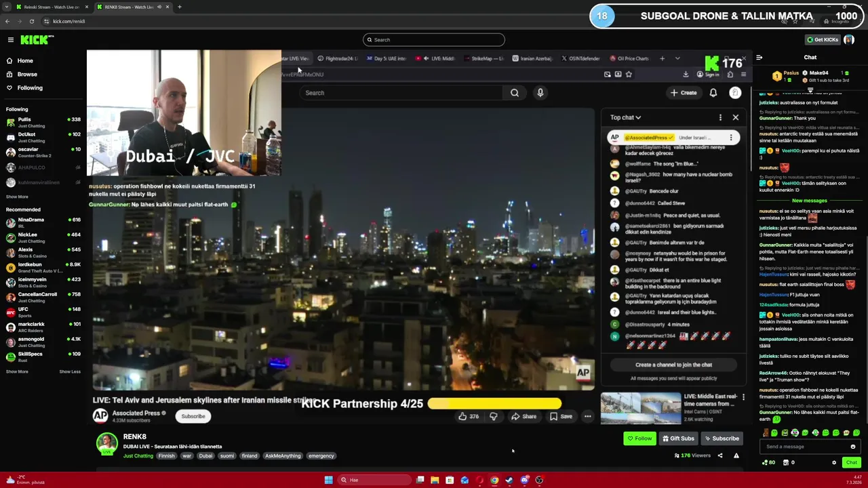
Task: Switch to Oil Price Charts tab in stream
Action: pos(629,59)
